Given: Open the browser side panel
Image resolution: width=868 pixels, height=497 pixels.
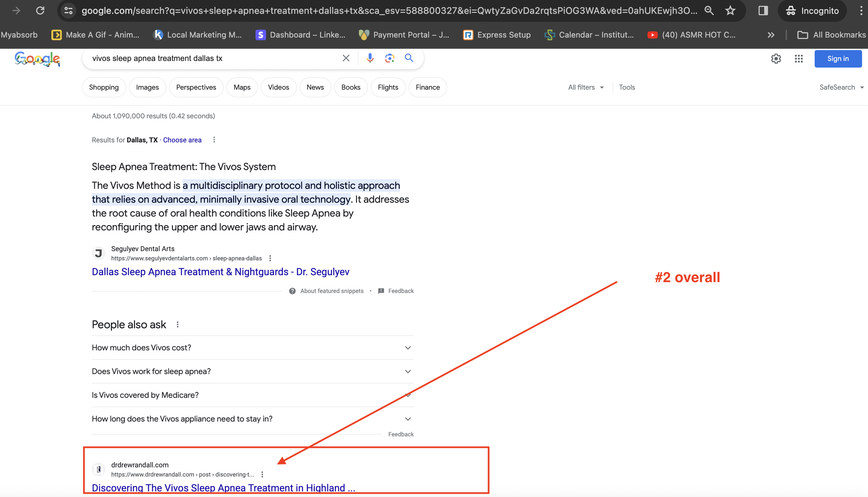Looking at the screenshot, I should tap(763, 11).
